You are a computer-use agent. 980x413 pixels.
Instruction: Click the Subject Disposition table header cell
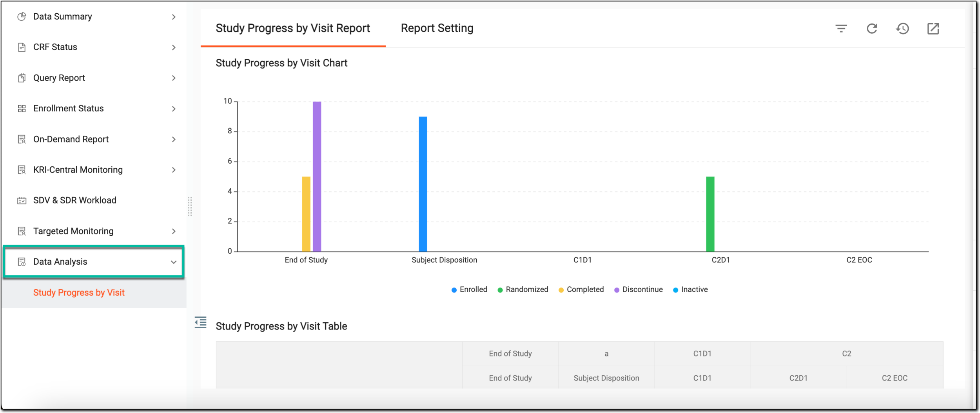coord(606,378)
